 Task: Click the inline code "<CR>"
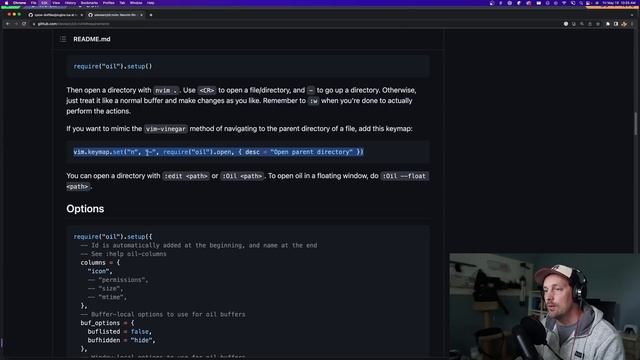pyautogui.click(x=207, y=90)
